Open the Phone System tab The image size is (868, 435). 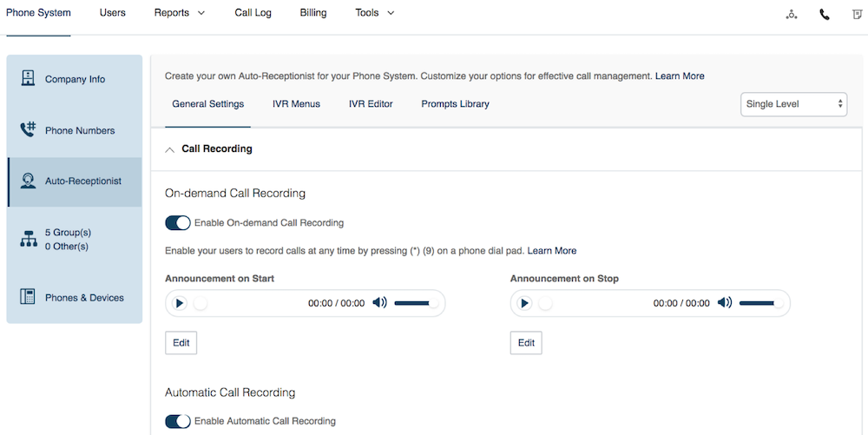pyautogui.click(x=38, y=13)
